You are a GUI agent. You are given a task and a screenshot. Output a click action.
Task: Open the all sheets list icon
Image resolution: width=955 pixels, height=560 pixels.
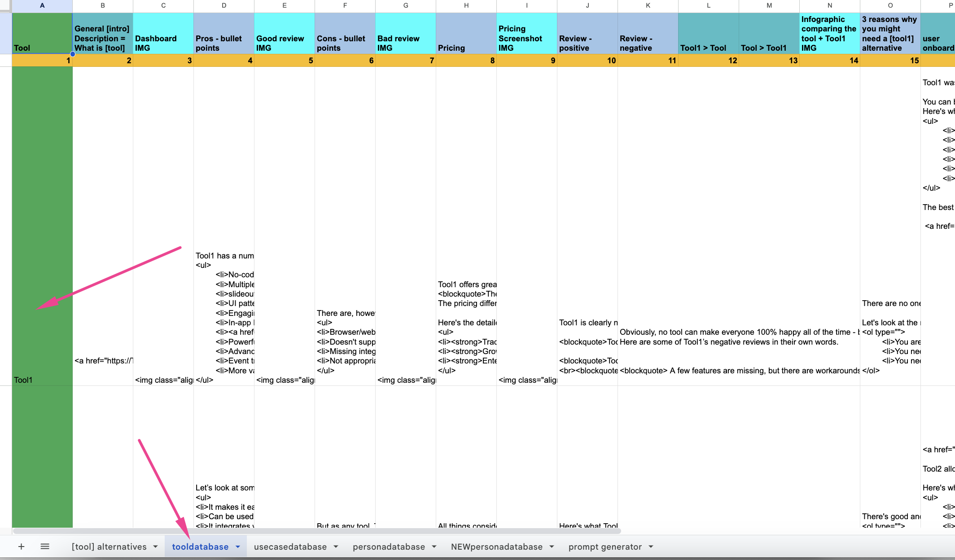pos(45,547)
